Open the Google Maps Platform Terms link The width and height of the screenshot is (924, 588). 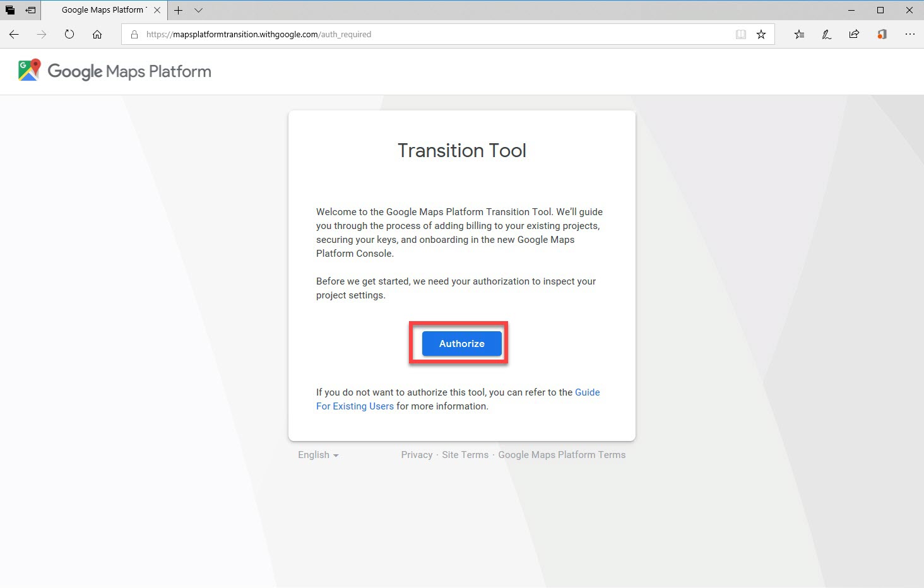point(562,455)
